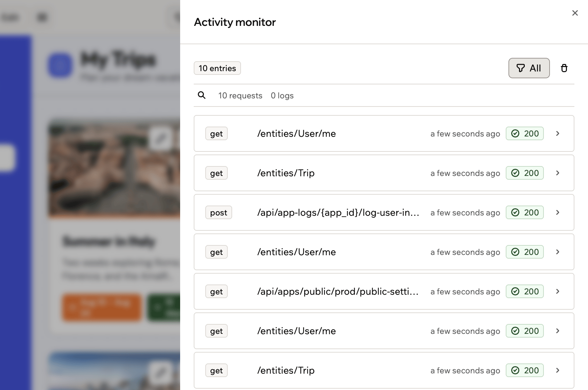Screen dimensions: 588x390
Task: Click 200 status badge of app-logs request
Action: (524, 212)
